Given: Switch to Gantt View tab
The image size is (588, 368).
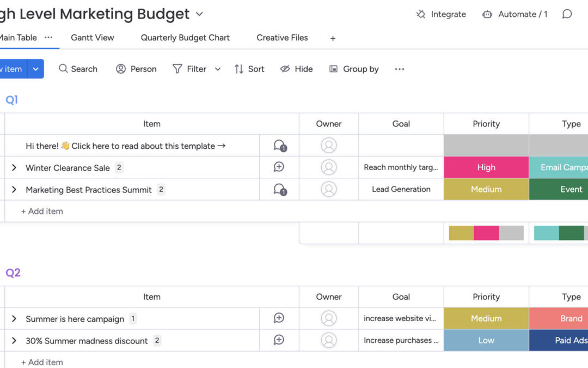Looking at the screenshot, I should pos(93,38).
